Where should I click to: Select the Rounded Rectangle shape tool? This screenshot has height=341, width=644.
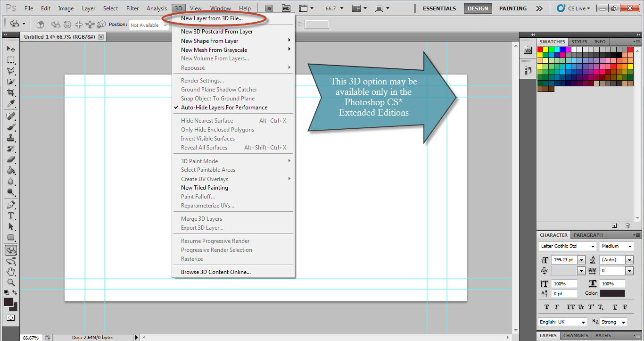click(x=10, y=237)
